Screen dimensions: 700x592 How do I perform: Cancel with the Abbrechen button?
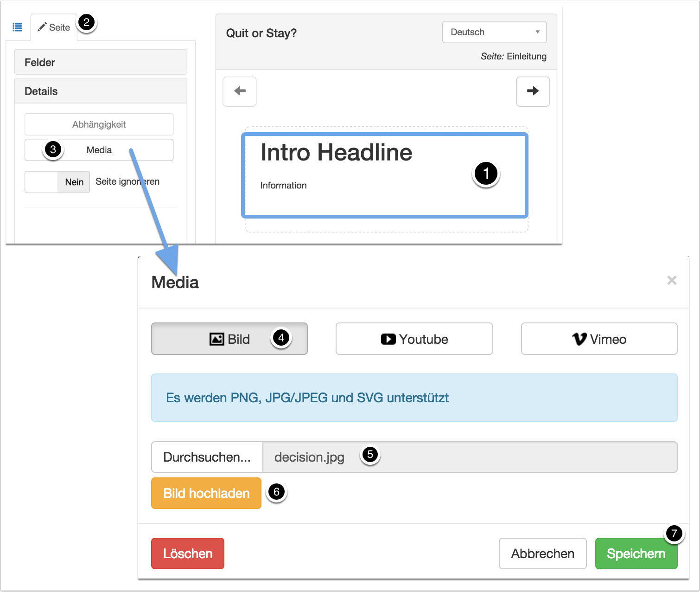click(x=542, y=553)
